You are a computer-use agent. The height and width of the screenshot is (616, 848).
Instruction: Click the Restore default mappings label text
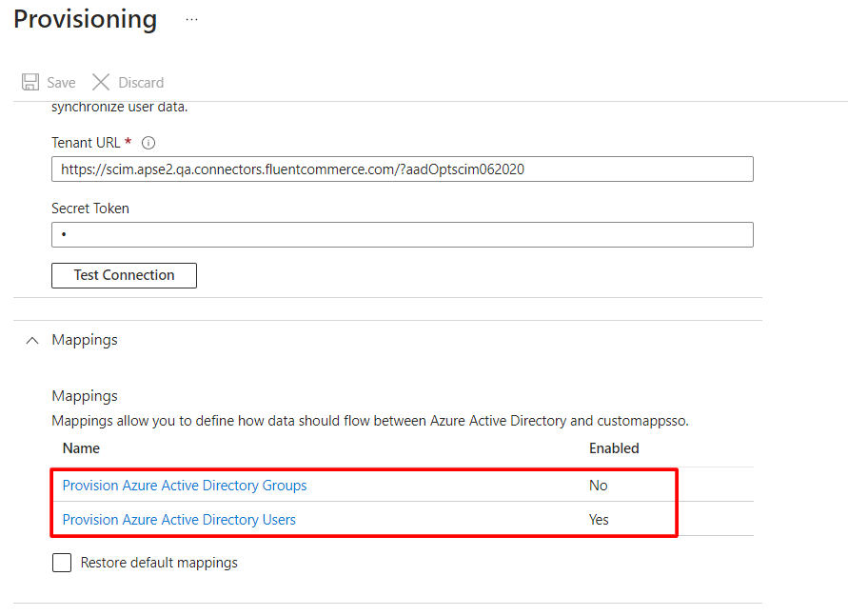159,563
